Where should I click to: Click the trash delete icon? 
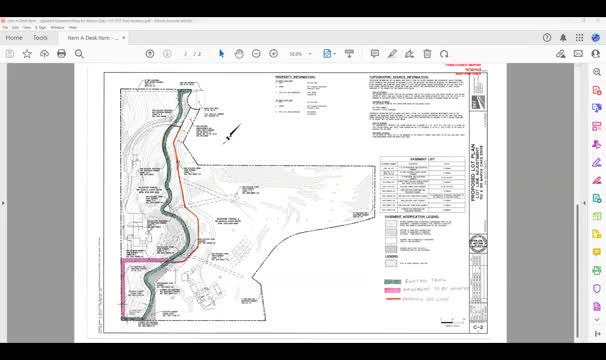click(427, 54)
